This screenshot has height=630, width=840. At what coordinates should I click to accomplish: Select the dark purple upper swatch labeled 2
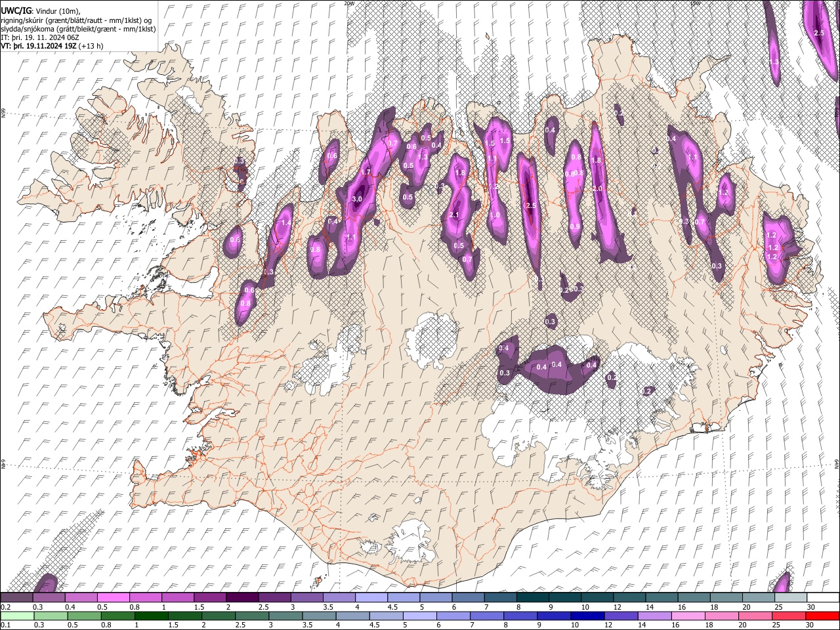241,598
